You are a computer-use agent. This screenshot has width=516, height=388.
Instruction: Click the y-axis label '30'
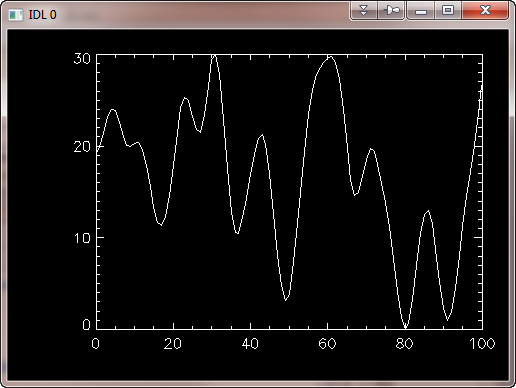click(x=82, y=59)
